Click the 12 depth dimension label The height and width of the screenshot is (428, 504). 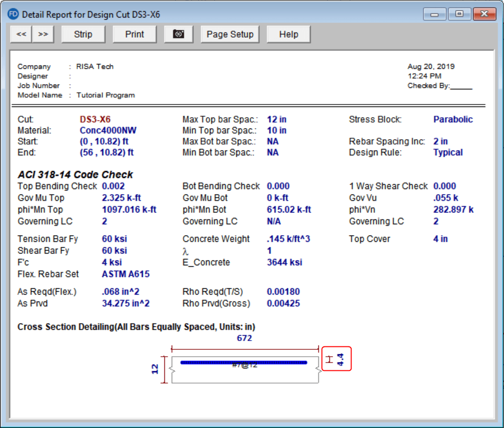(155, 369)
